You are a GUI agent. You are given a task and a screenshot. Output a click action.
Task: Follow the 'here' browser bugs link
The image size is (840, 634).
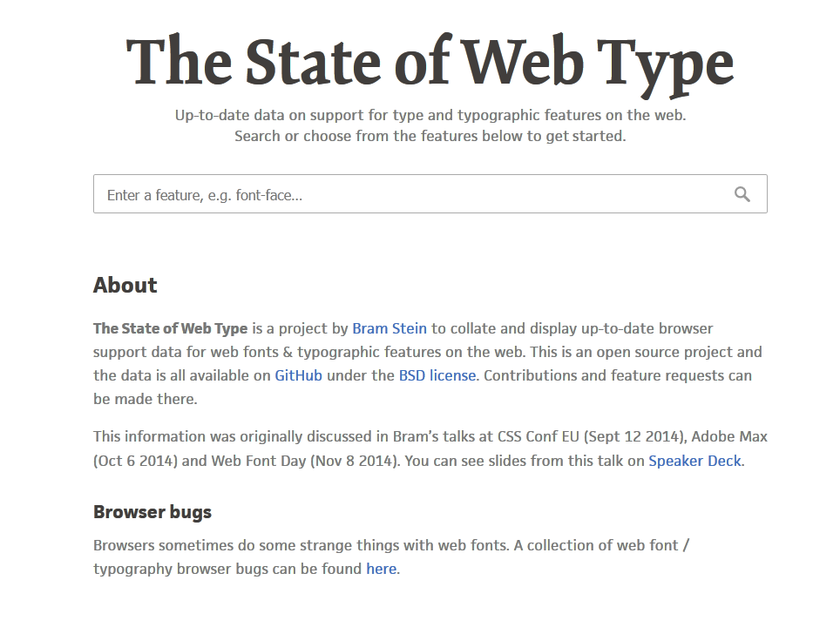pyautogui.click(x=382, y=569)
